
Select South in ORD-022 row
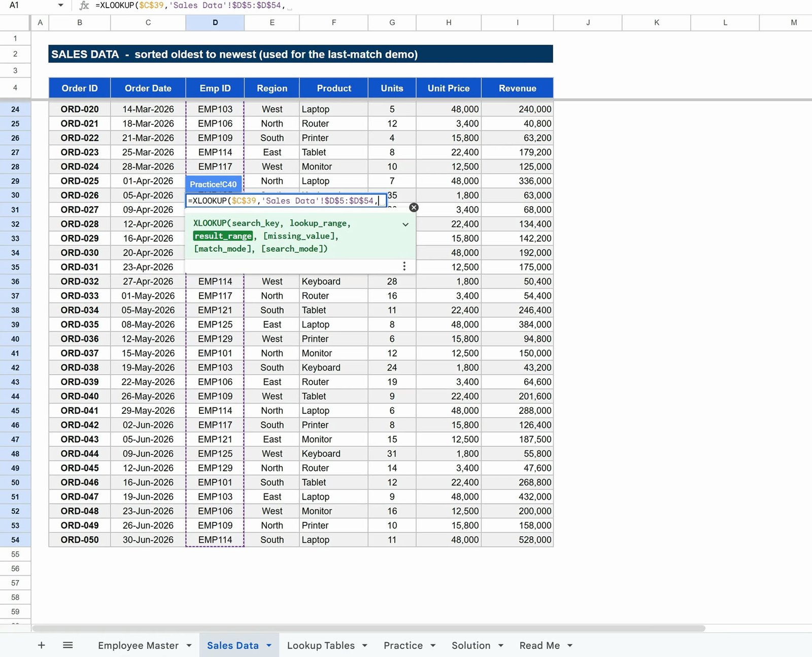[272, 138]
